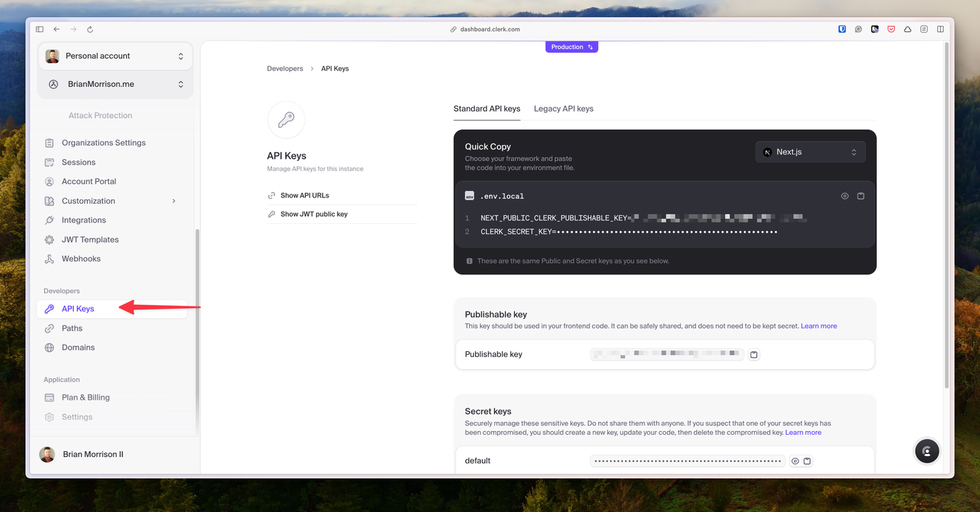Click the JWT Templates gear icon
Image resolution: width=980 pixels, height=512 pixels.
[x=49, y=240]
